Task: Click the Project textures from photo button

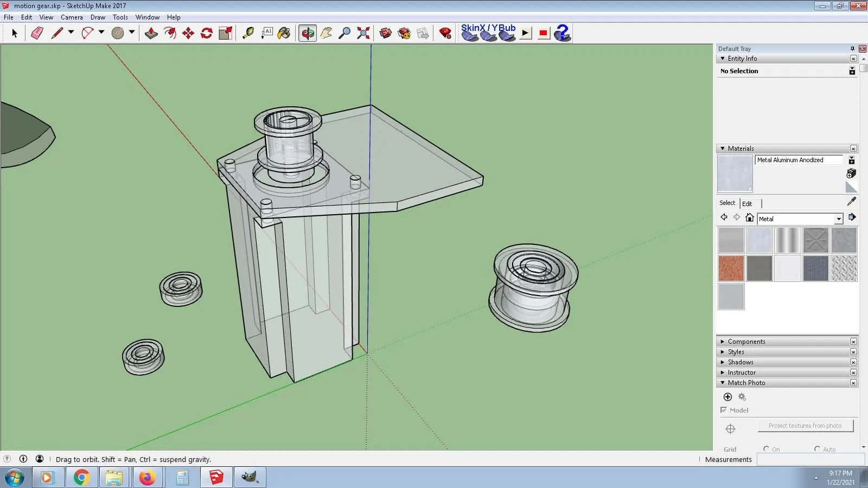Action: click(805, 426)
